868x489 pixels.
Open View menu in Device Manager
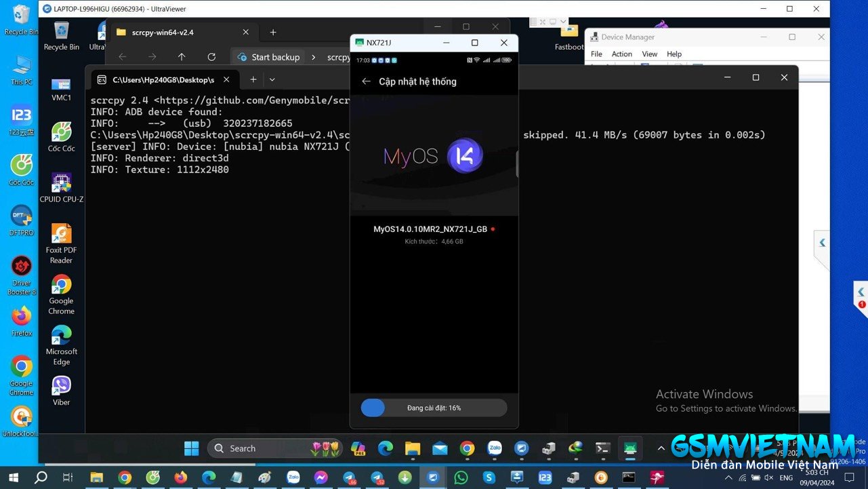[649, 54]
